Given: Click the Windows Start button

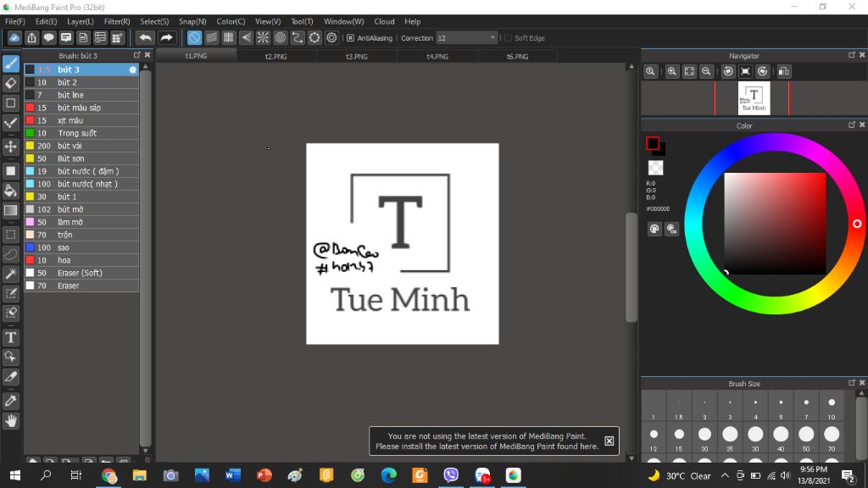Looking at the screenshot, I should (15, 475).
